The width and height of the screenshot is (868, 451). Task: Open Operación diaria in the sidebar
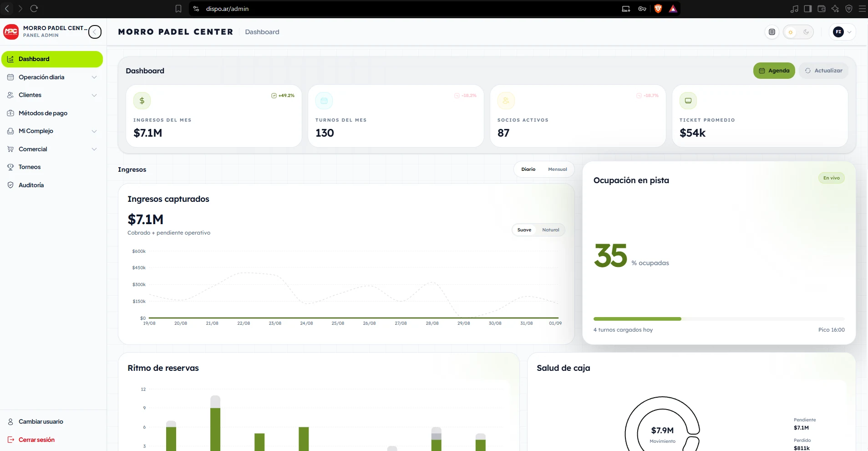point(52,77)
